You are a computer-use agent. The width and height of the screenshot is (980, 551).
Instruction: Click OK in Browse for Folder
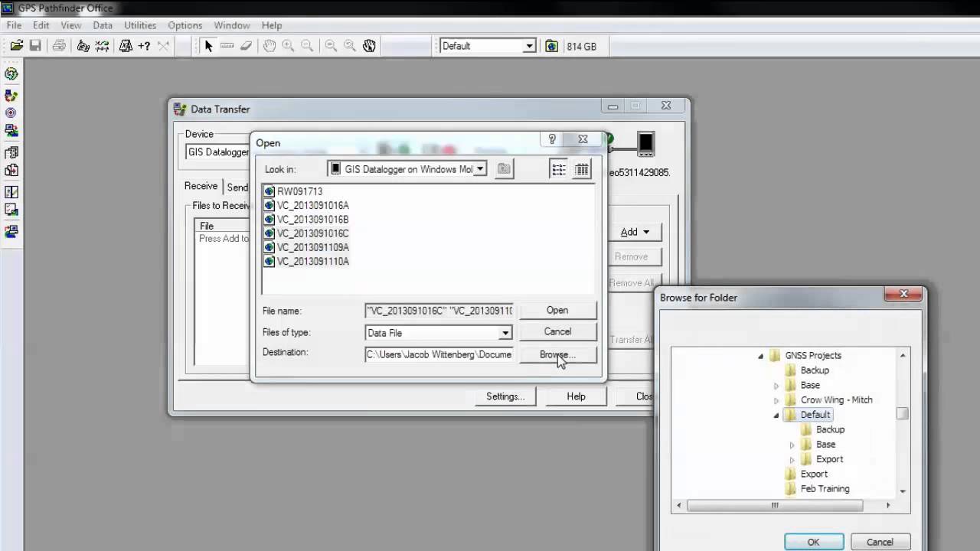pos(813,542)
